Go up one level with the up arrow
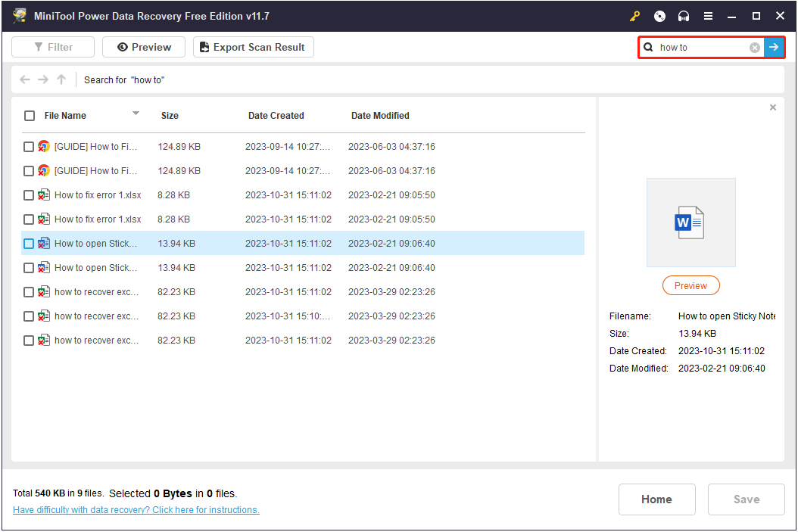This screenshot has width=798, height=532. click(61, 79)
